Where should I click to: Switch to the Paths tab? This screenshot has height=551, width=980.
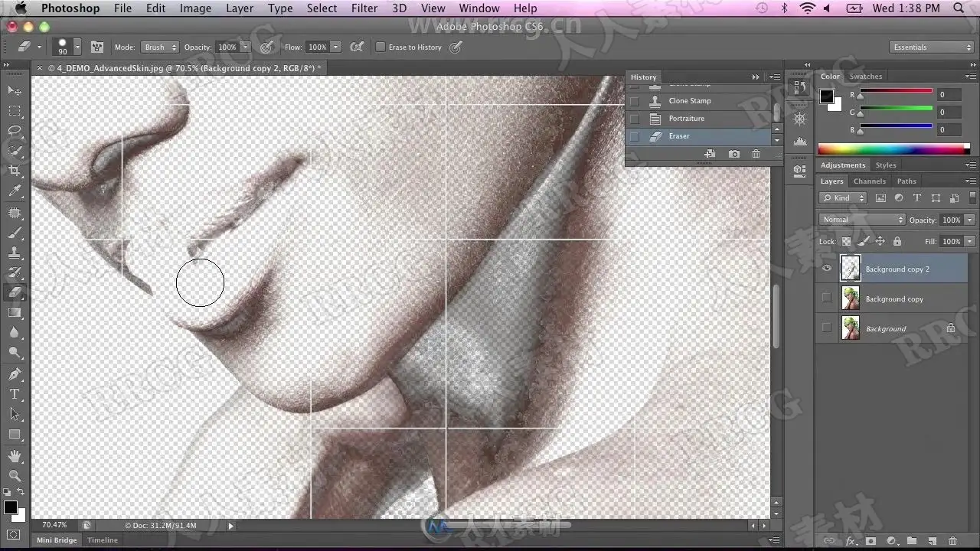tap(906, 181)
